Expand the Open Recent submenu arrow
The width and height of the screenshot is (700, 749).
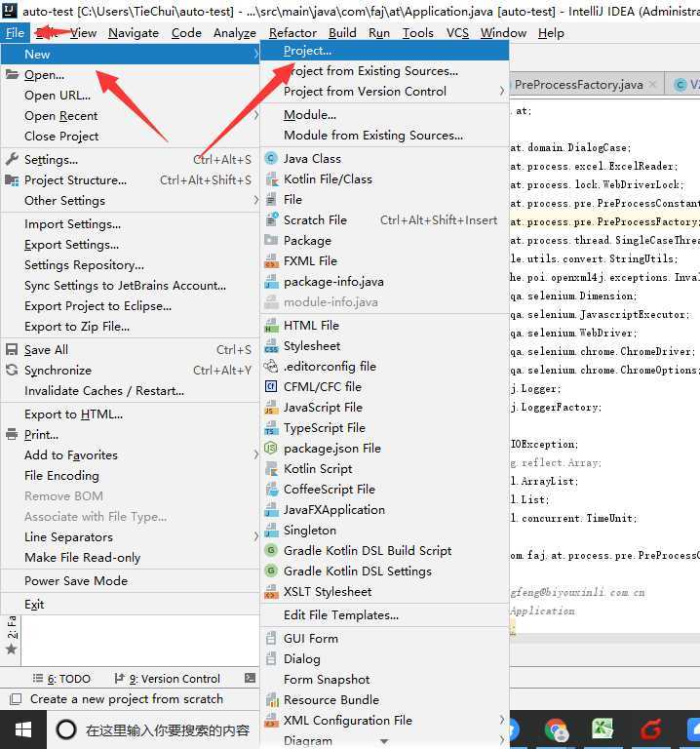(256, 116)
